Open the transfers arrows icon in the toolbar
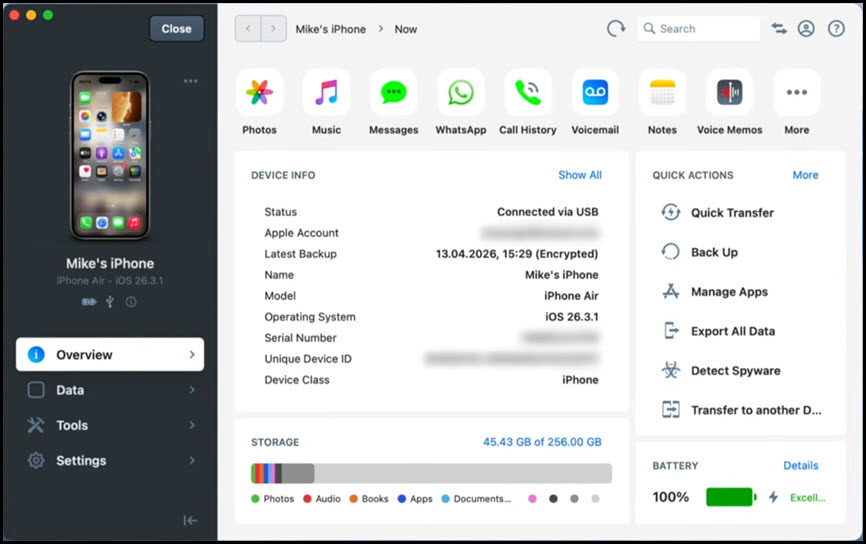This screenshot has height=544, width=866. tap(779, 29)
